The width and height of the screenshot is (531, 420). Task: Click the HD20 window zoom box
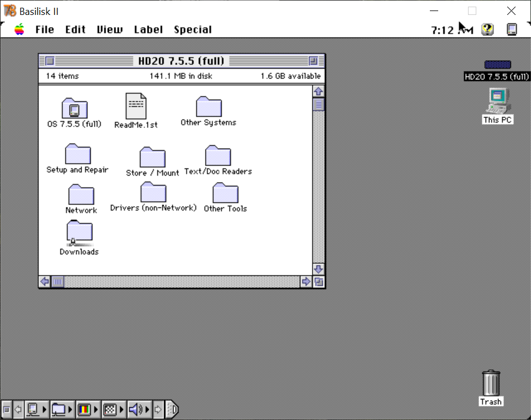[x=313, y=61]
